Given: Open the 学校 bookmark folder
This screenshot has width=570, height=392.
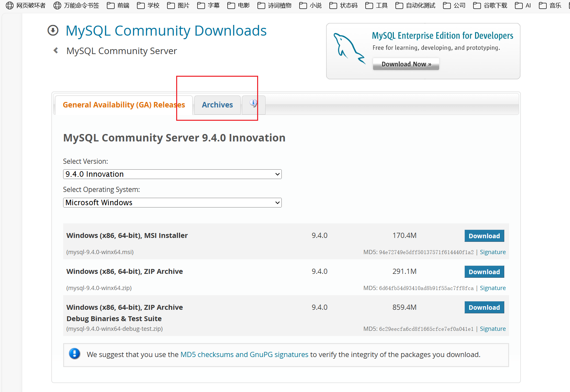Looking at the screenshot, I should [148, 6].
